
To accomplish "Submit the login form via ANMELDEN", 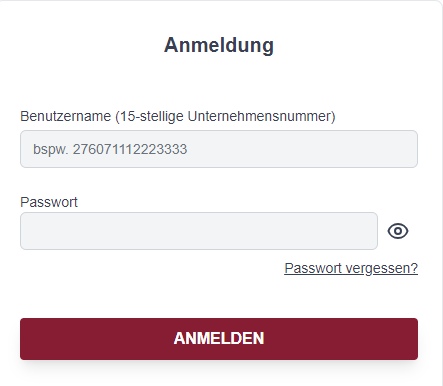I will pos(219,339).
